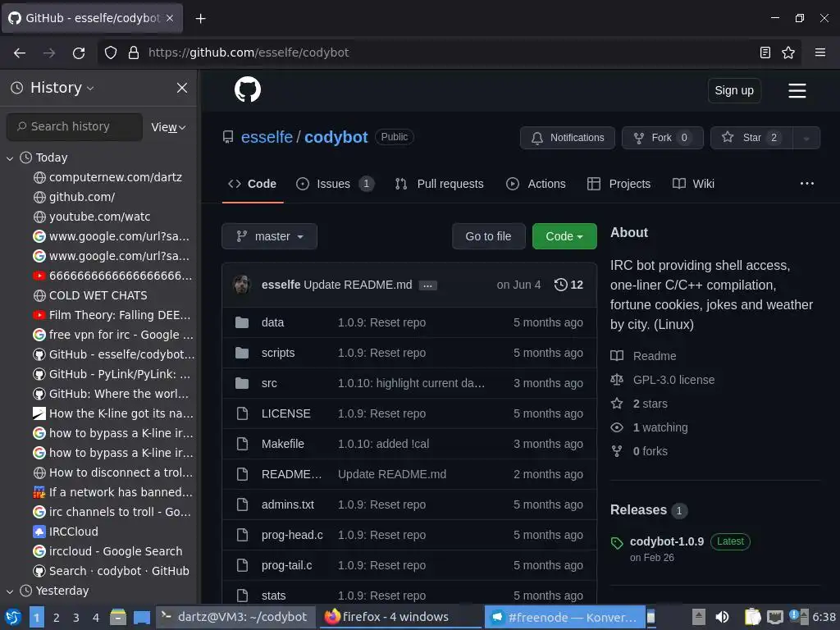The width and height of the screenshot is (840, 630).
Task: Open the dartz@VM3 terminal taskbar entry
Action: (235, 617)
